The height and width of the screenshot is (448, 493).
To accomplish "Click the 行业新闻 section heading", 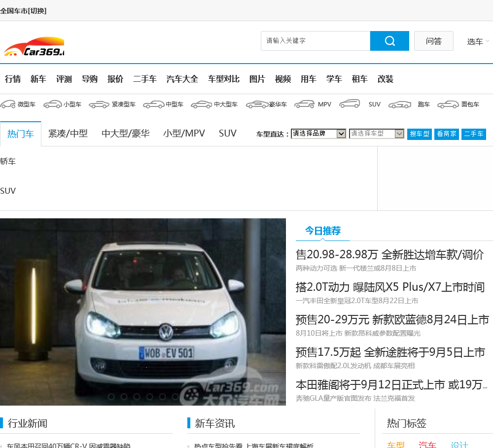I will coord(27,423).
